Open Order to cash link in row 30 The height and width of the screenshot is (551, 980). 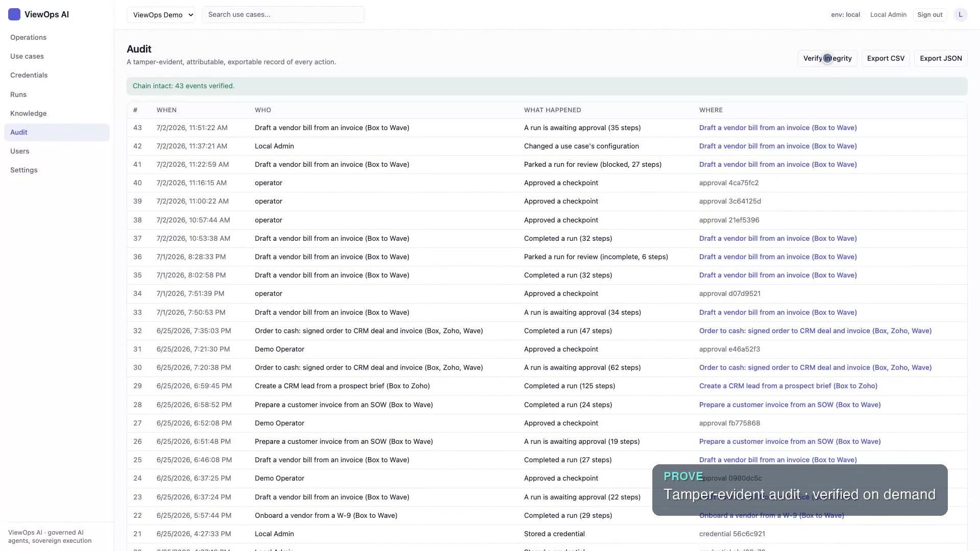point(815,367)
